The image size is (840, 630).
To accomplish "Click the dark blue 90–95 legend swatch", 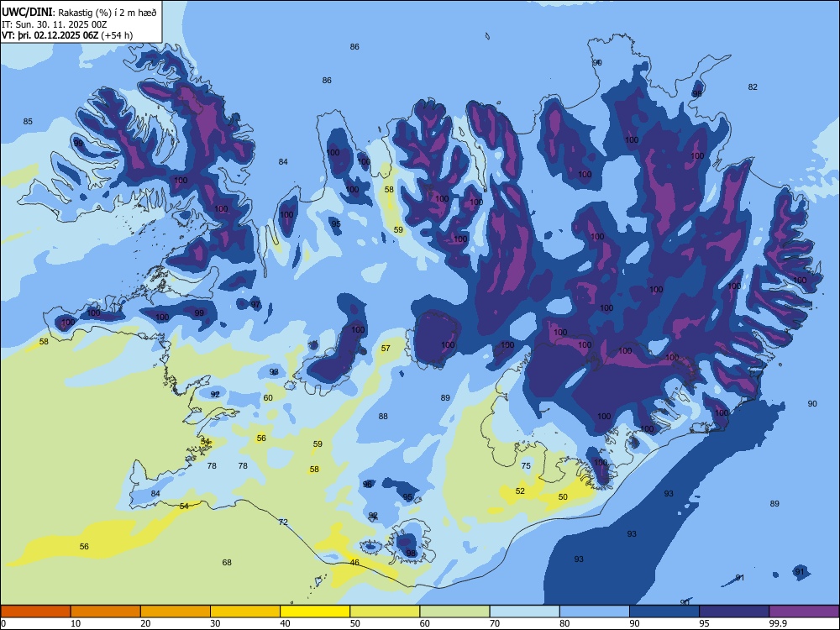I will pyautogui.click(x=664, y=612).
